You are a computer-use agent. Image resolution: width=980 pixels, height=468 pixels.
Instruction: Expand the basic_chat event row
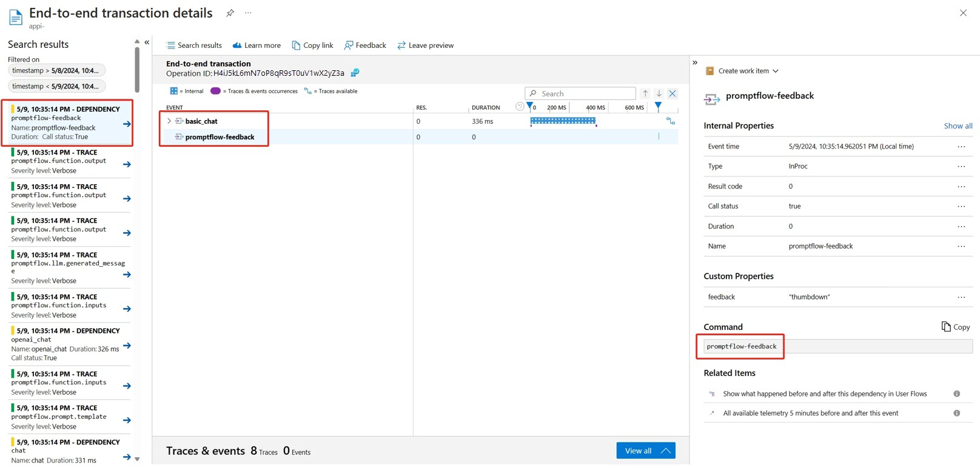(169, 121)
